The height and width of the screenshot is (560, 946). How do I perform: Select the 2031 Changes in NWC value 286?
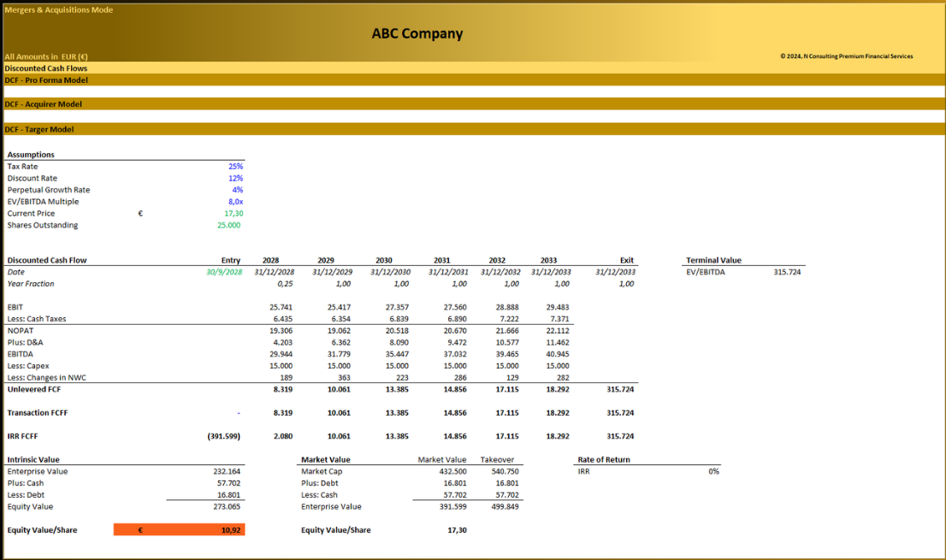point(459,378)
